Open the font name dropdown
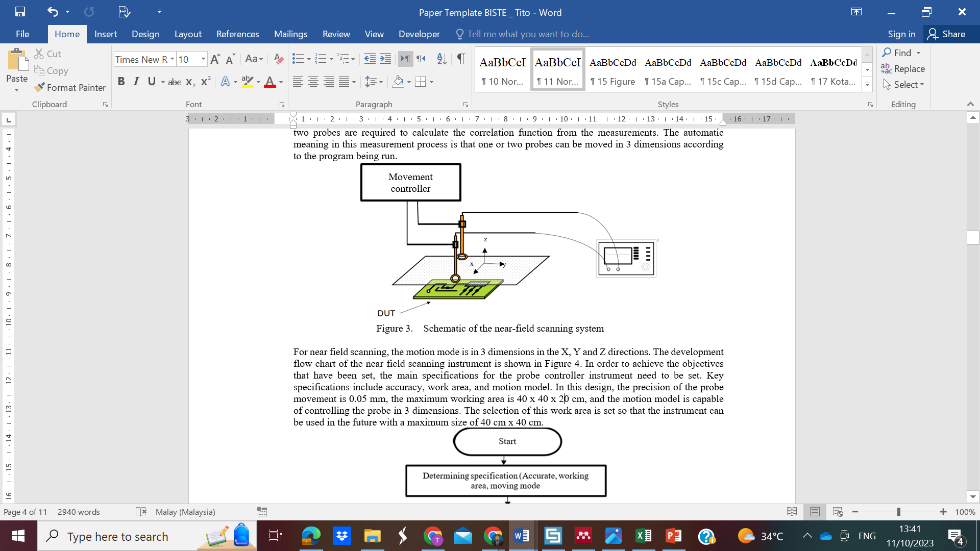The image size is (980, 551). 172,59
